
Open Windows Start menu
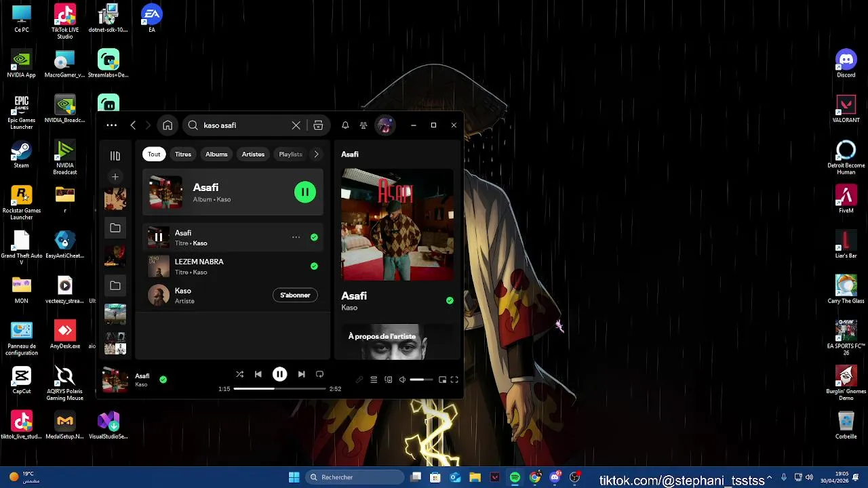pos(294,477)
